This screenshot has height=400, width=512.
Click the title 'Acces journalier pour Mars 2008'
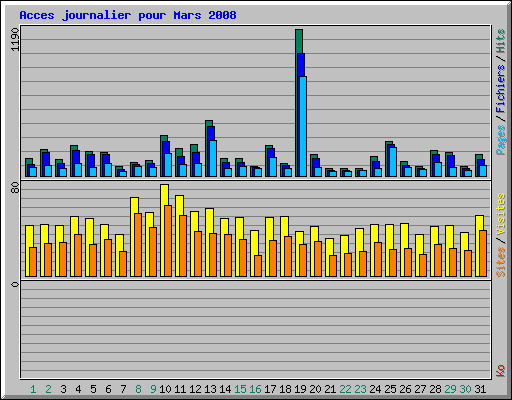128,16
